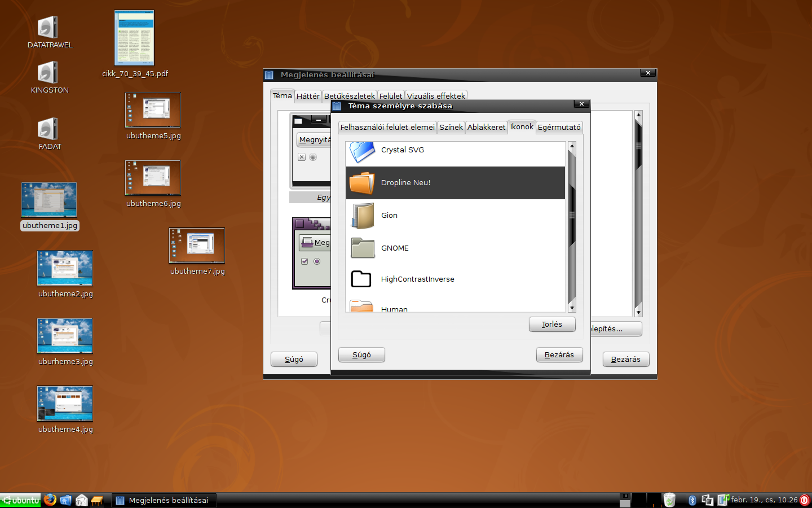Select ubutheme4.jpg thumbnail

tap(65, 404)
